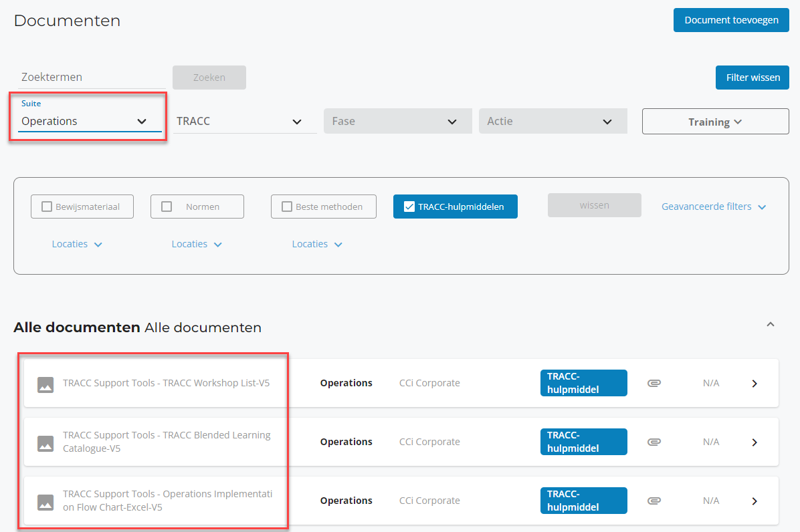Enable the Bewijsmateriaal checkbox
Screen dimensions: 800x532
point(47,207)
